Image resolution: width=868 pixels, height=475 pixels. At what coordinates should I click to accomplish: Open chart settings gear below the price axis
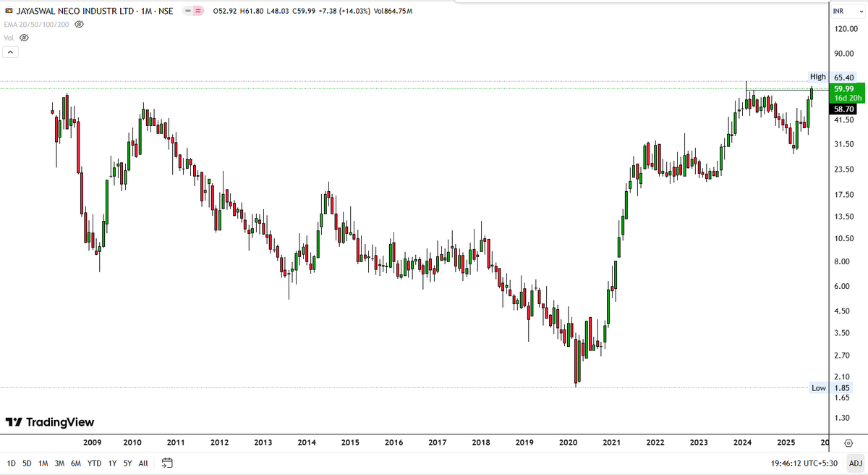[x=848, y=442]
